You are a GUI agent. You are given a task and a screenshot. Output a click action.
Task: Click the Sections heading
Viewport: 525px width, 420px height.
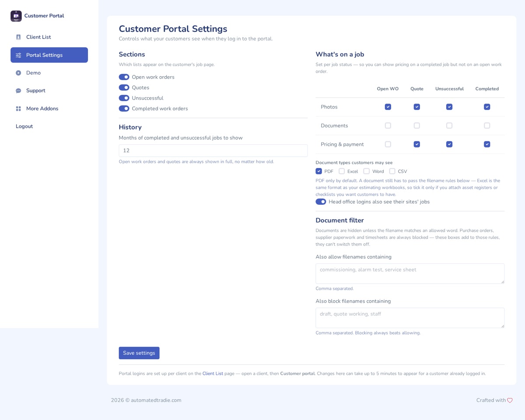(132, 55)
